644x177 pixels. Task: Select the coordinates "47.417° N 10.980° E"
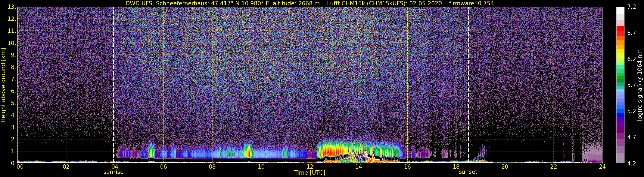coord(240,3)
